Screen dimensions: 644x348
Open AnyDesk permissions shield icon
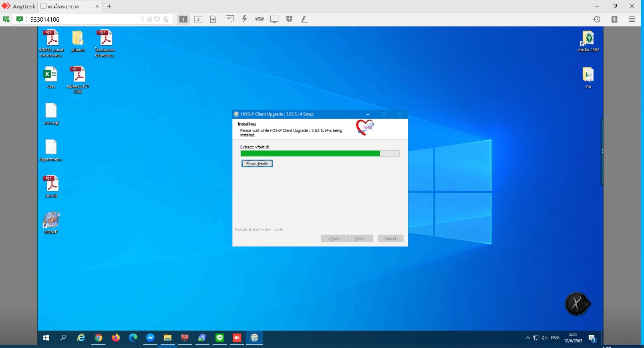[289, 19]
